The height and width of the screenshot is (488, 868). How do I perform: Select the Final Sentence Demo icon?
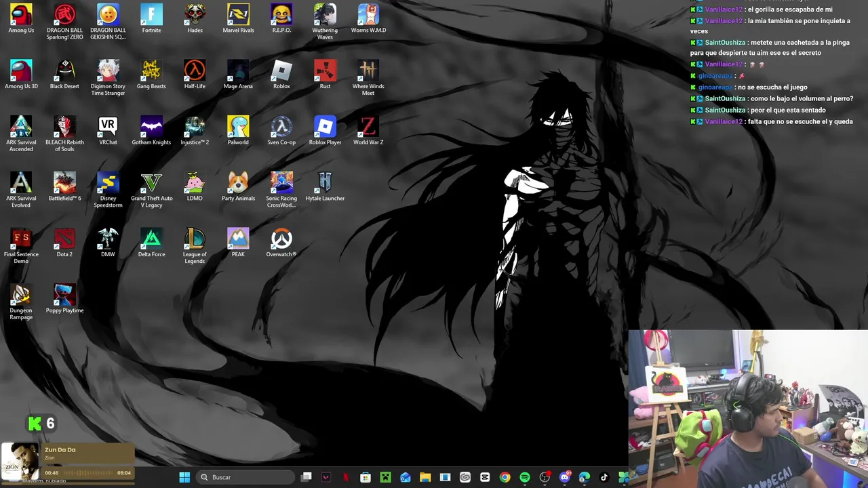click(x=21, y=247)
